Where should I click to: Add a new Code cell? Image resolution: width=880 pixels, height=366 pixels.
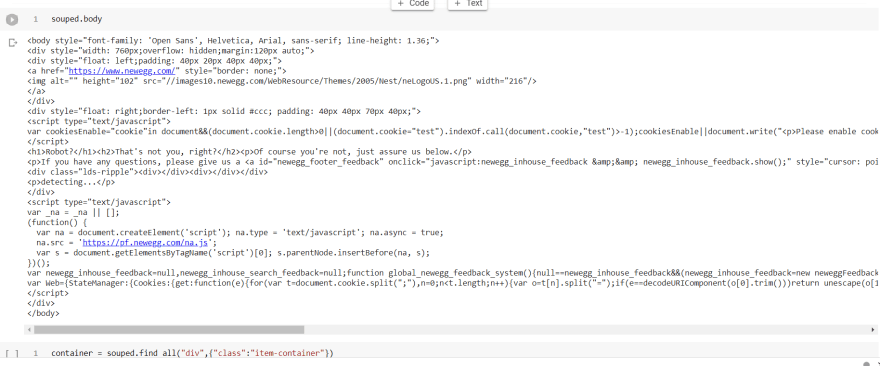coord(412,4)
